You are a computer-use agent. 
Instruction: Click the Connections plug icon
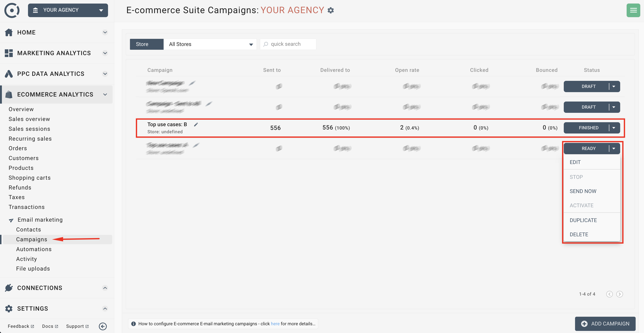tap(9, 288)
